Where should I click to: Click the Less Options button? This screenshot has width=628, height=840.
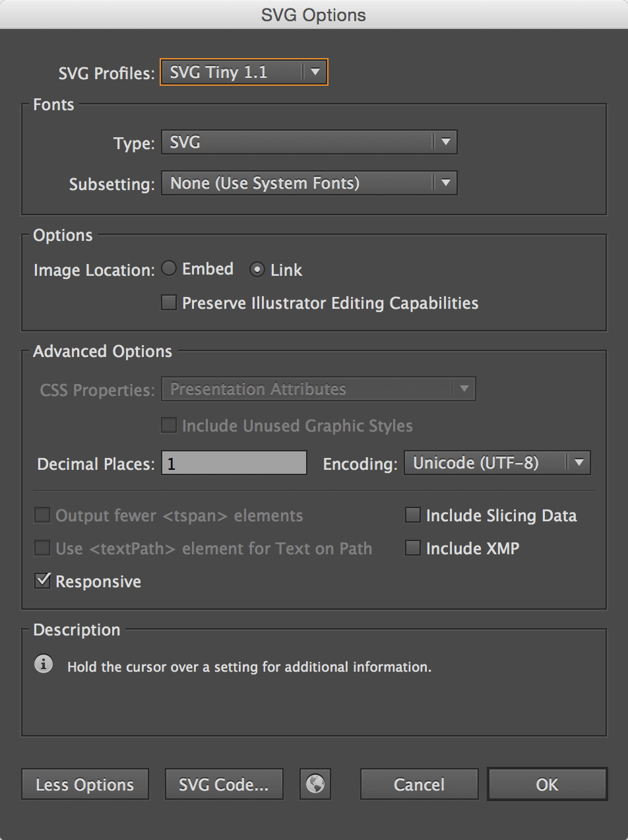[84, 784]
